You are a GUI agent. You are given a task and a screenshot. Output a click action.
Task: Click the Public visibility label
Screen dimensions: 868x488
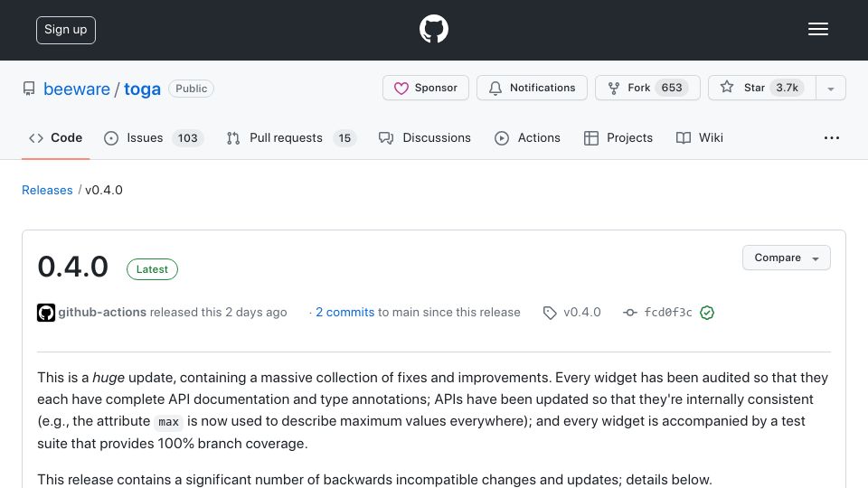pos(192,89)
